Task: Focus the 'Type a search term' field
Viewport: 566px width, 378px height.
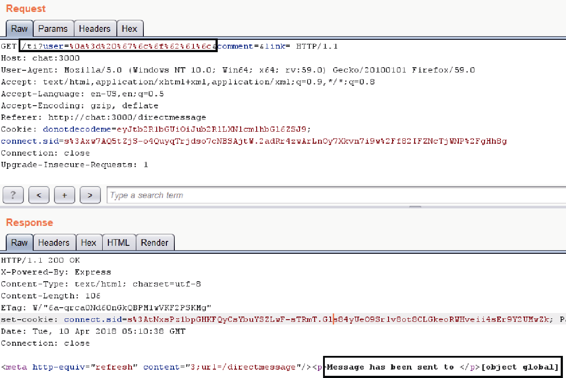Action: click(336, 195)
